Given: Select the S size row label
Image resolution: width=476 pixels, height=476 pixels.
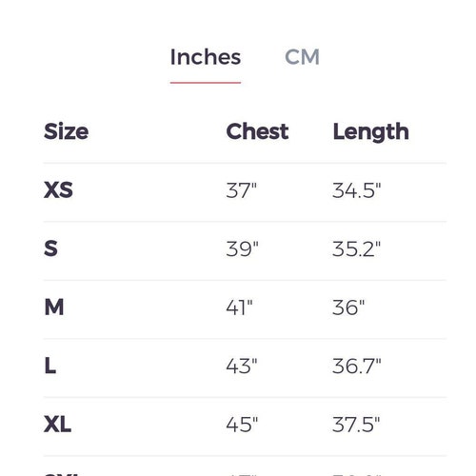Looking at the screenshot, I should click(50, 248).
